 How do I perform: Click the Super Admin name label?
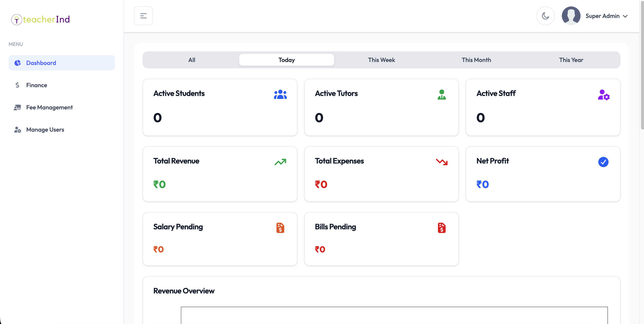[602, 16]
